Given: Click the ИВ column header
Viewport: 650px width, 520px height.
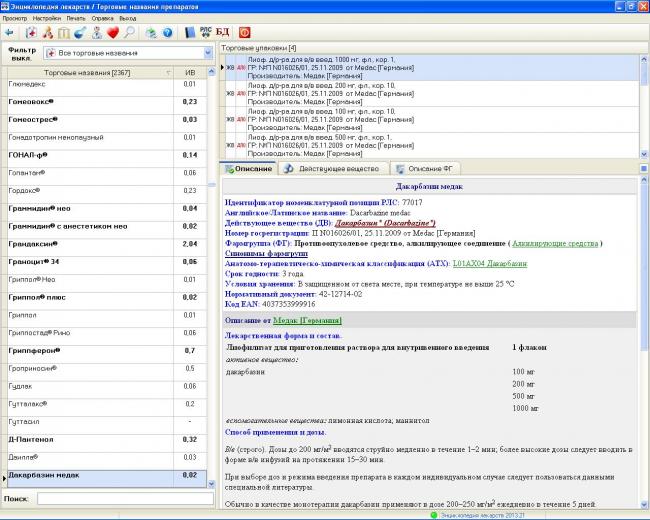Looking at the screenshot, I should (190, 73).
